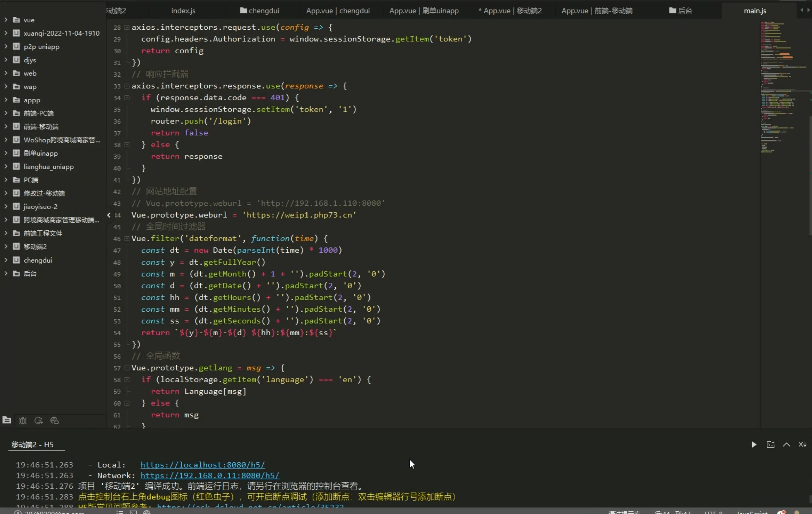812x514 pixels.
Task: Click the cloud globe icon in sidebar
Action: [55, 420]
